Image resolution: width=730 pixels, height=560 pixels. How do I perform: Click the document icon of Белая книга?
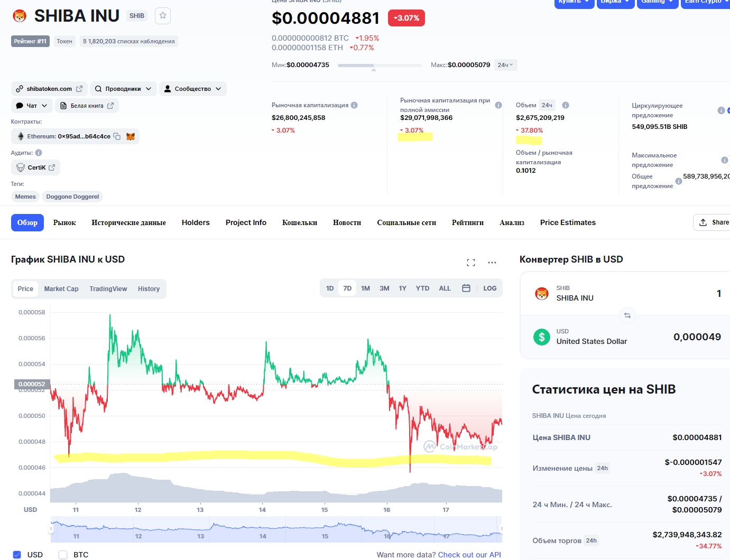(63, 106)
